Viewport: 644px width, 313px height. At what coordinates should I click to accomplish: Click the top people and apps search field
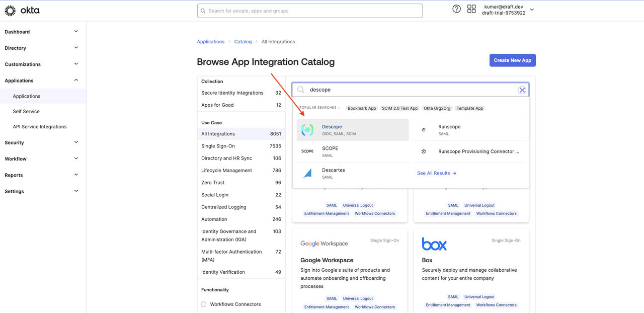pyautogui.click(x=309, y=11)
